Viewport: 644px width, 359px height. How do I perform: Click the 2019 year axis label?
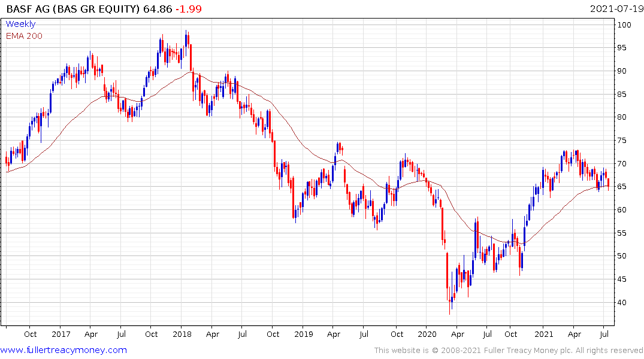pyautogui.click(x=304, y=334)
